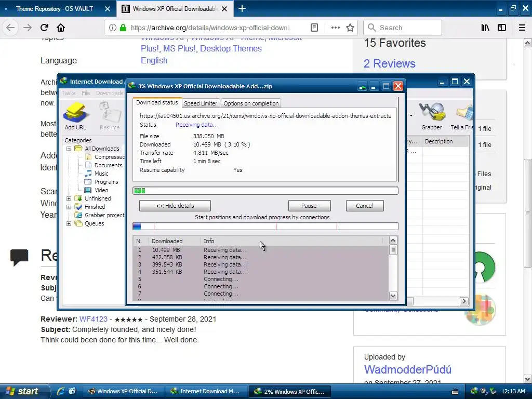Open the Grabber tool in IDM toolbar
The height and width of the screenshot is (399, 532).
pyautogui.click(x=432, y=116)
